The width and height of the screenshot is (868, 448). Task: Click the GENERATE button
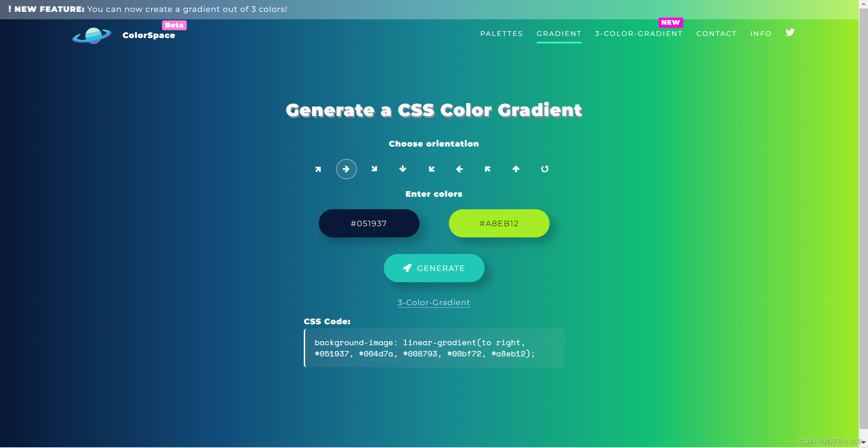coord(433,268)
